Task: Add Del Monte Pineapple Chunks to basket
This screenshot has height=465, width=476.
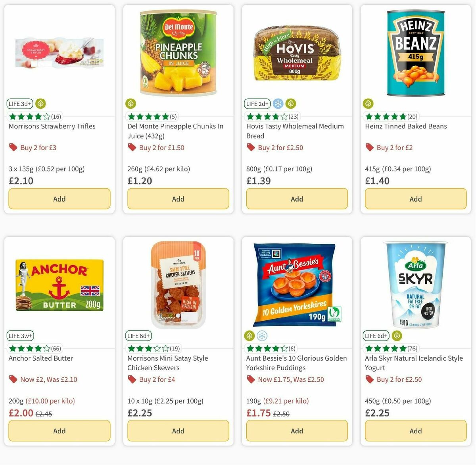Action: [x=178, y=199]
